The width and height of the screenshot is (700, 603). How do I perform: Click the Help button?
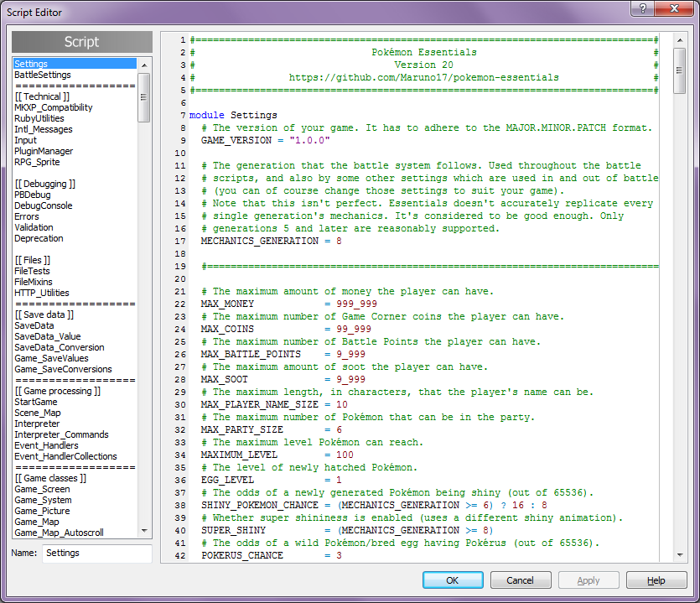[656, 580]
